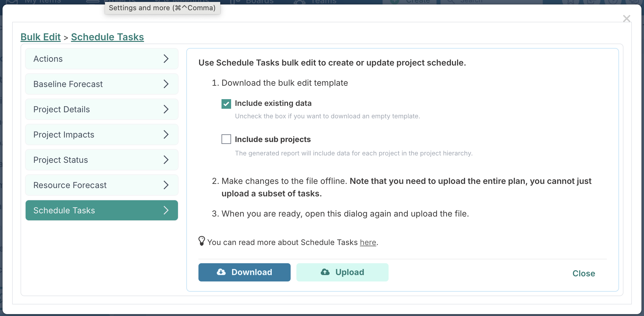Click the Bulk Edit breadcrumb link
This screenshot has width=644, height=316.
tap(41, 37)
